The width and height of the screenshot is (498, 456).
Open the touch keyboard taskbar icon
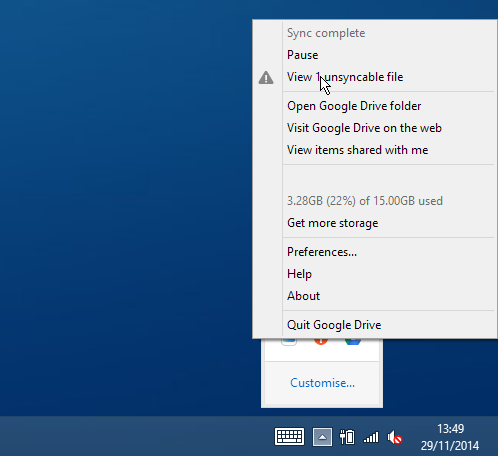coord(289,437)
